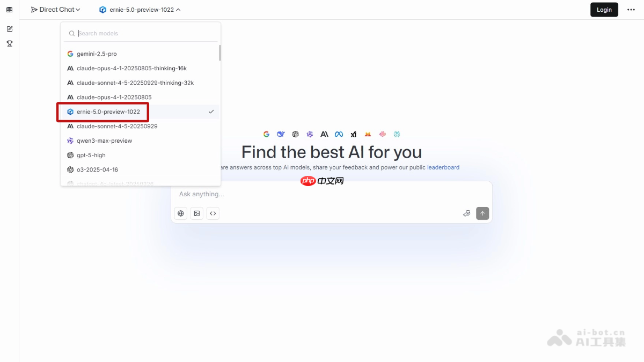Enable web search with the globe icon
Viewport: 644px width, 362px height.
point(181,213)
